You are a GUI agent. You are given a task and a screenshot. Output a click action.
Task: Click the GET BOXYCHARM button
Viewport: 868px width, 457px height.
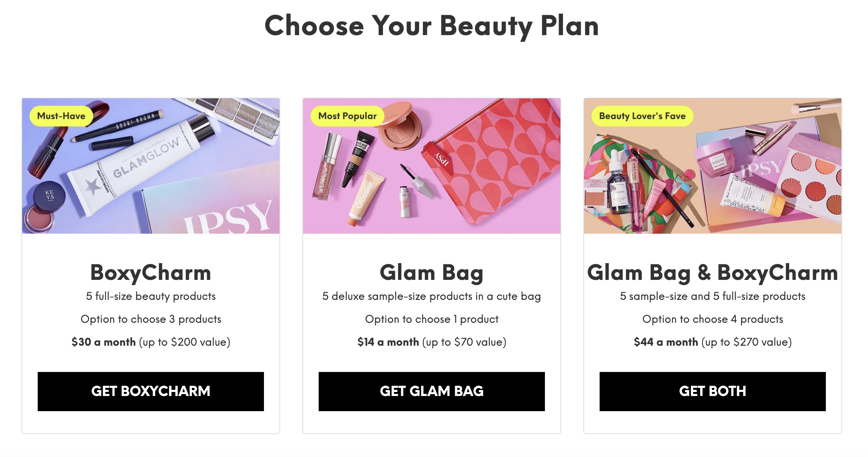click(150, 391)
